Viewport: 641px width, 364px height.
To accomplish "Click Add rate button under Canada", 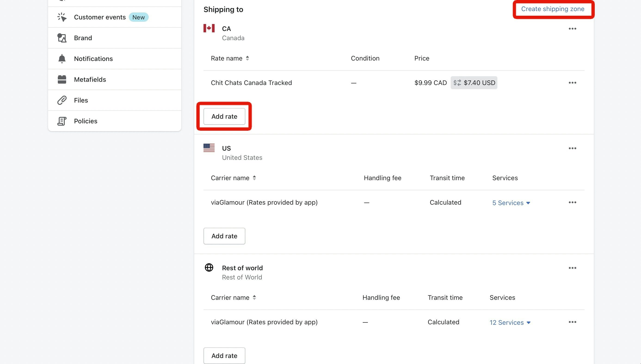I will 224,116.
